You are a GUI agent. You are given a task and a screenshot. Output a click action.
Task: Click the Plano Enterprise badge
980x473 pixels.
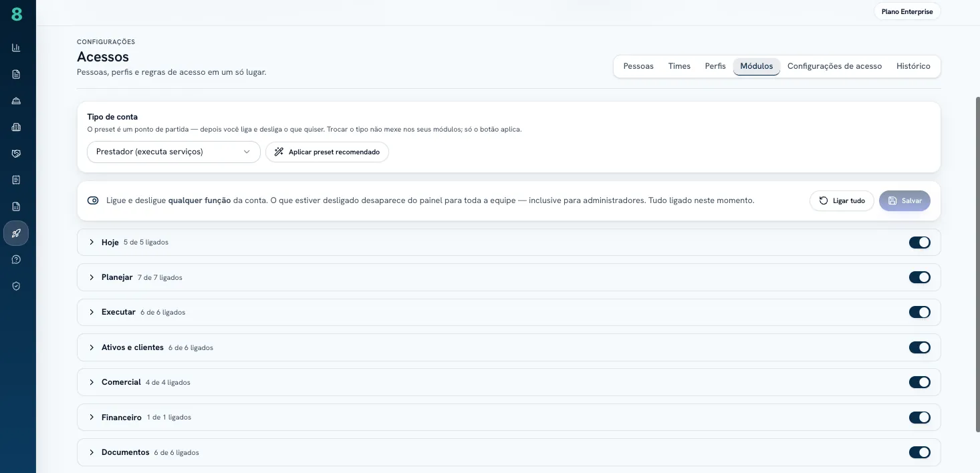pyautogui.click(x=907, y=11)
